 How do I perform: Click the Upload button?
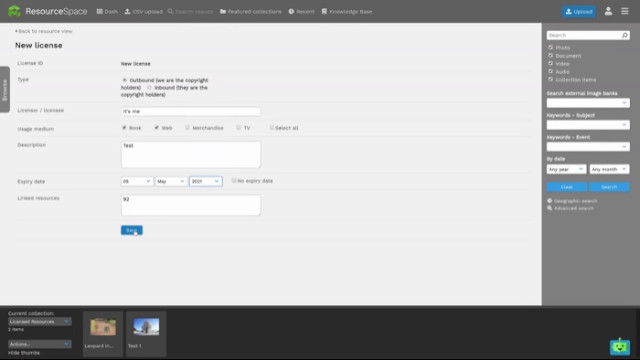(x=578, y=11)
